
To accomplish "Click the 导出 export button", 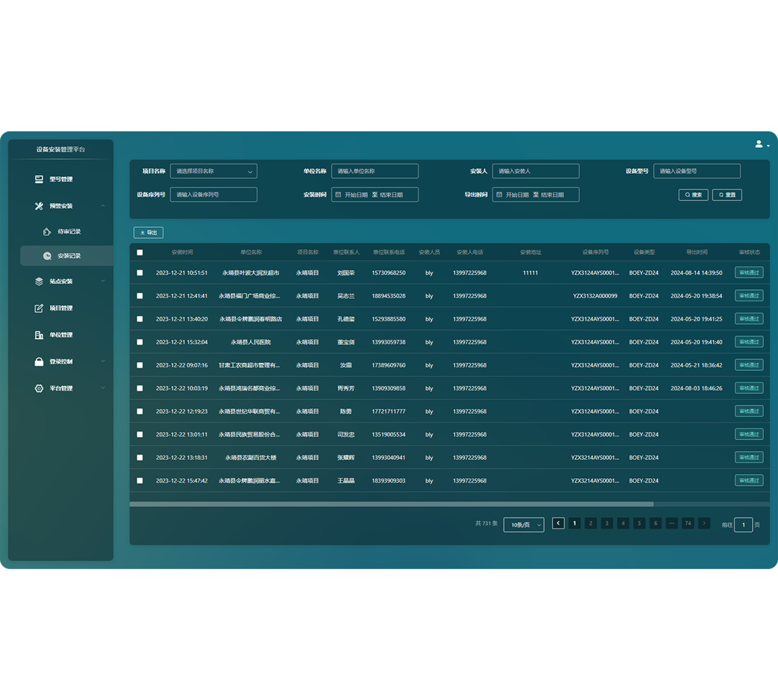I will coord(148,233).
